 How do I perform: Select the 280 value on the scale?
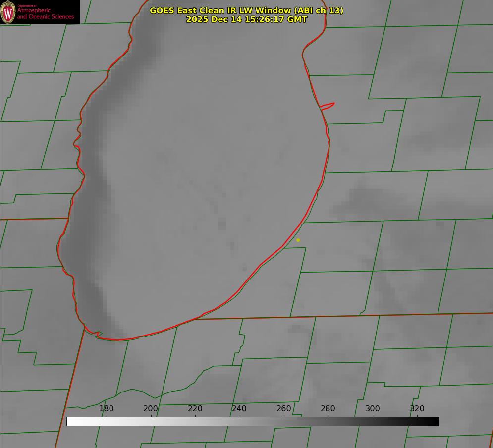click(x=328, y=408)
